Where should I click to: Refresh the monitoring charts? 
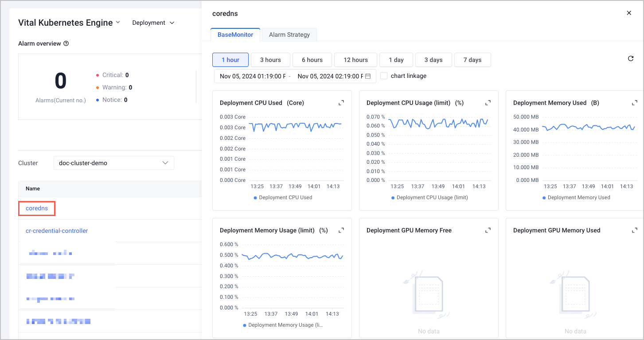(x=631, y=58)
